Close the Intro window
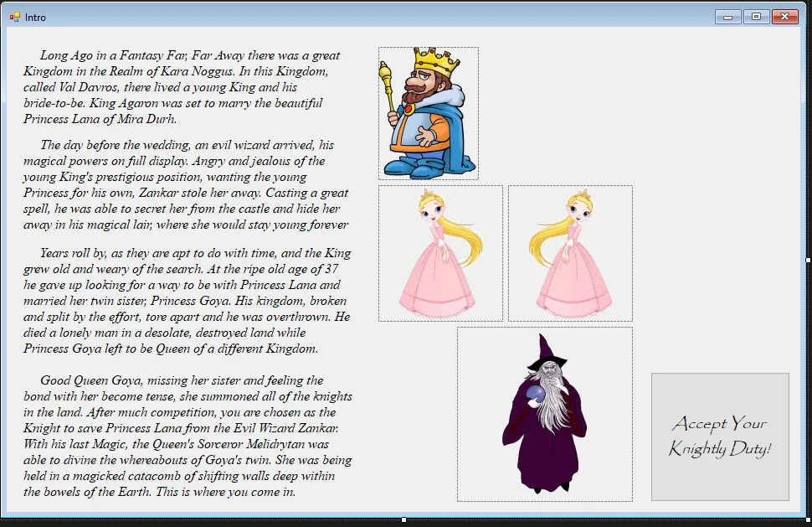This screenshot has height=527, width=812. click(x=784, y=17)
